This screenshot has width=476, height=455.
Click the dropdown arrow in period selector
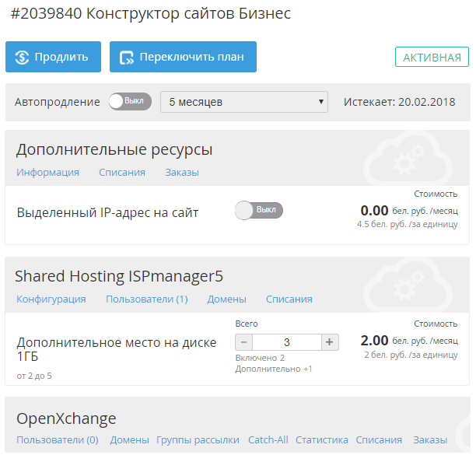[x=320, y=102]
